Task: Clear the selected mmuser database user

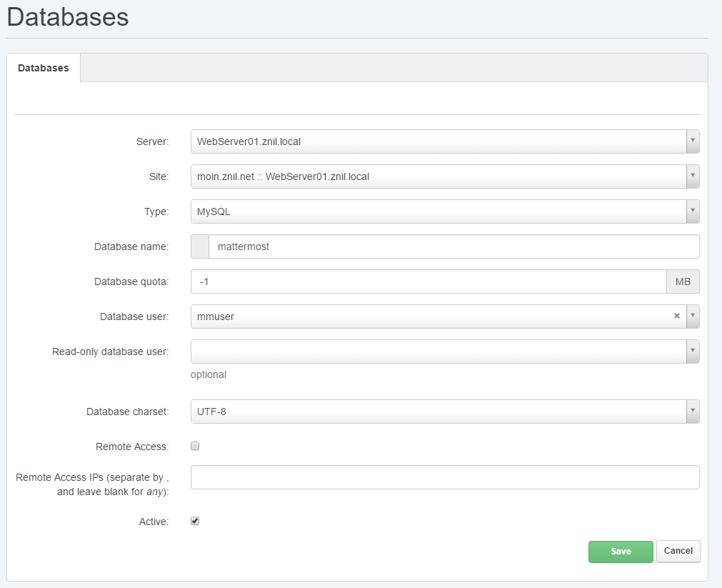Action: (676, 317)
